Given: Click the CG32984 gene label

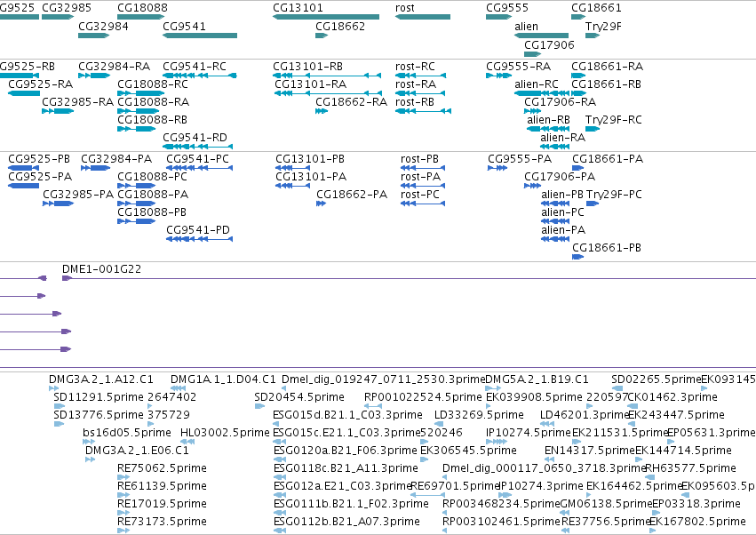Looking at the screenshot, I should click(x=103, y=27).
